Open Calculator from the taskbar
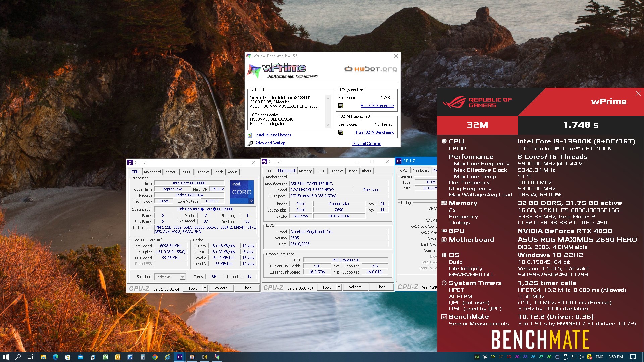This screenshot has height=362, width=644. tap(143, 357)
